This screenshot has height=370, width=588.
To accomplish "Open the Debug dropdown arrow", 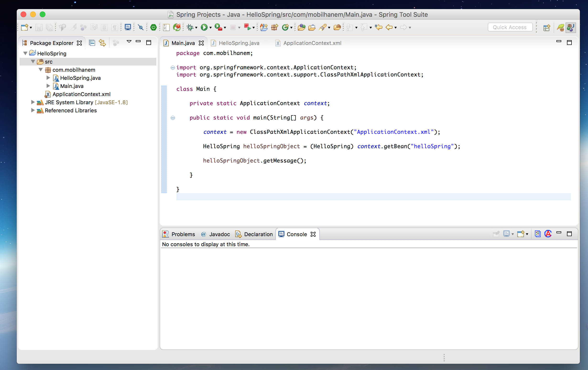I will coord(196,28).
